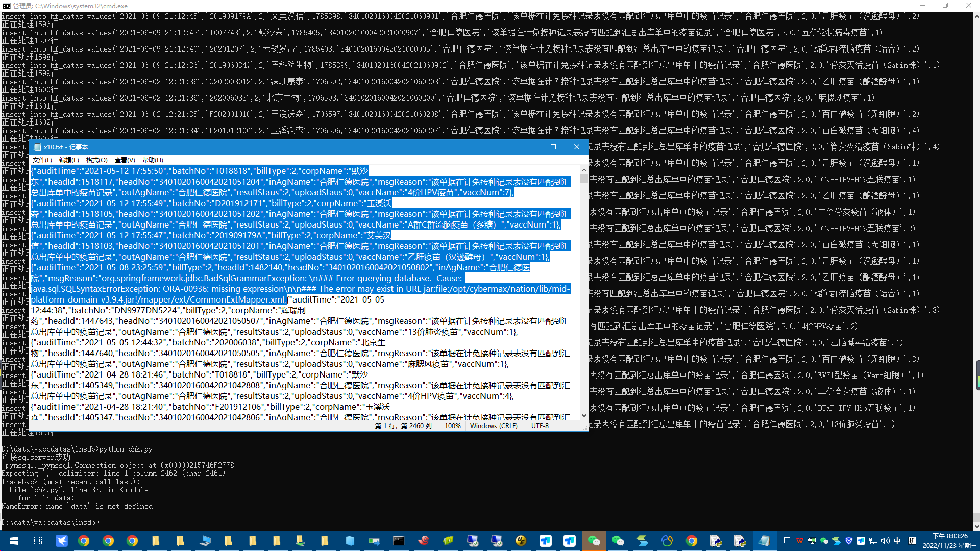Click the Notepad vertical scrollbar thumb
Viewport: 980px width, 551px height.
click(584, 179)
